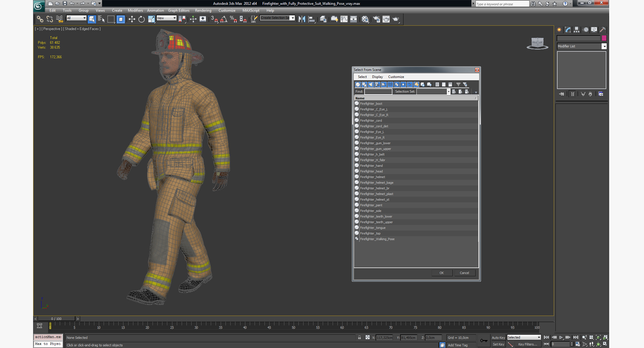Open Display menu in Select From Scene
Viewport: 644px width, 348px height.
point(377,77)
